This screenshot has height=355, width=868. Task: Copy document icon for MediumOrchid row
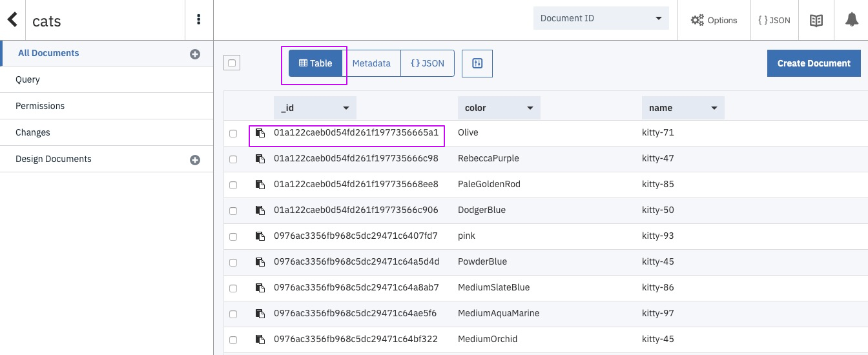[x=260, y=340]
